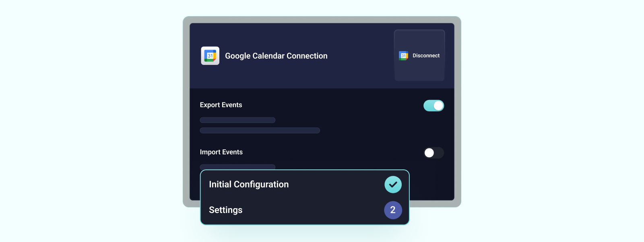Open the Settings step
The image size is (644, 242).
[305, 210]
